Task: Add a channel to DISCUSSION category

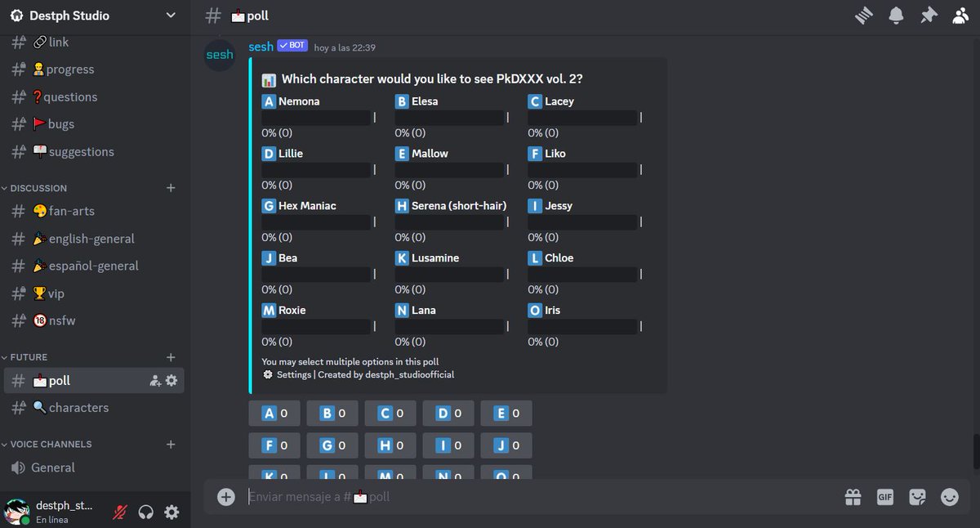Action: [171, 188]
